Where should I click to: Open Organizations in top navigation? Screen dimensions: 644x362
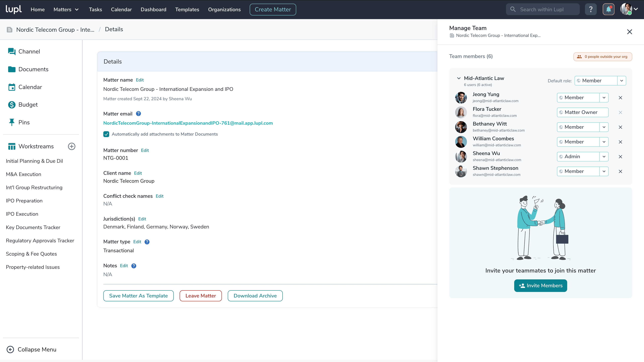pos(224,10)
